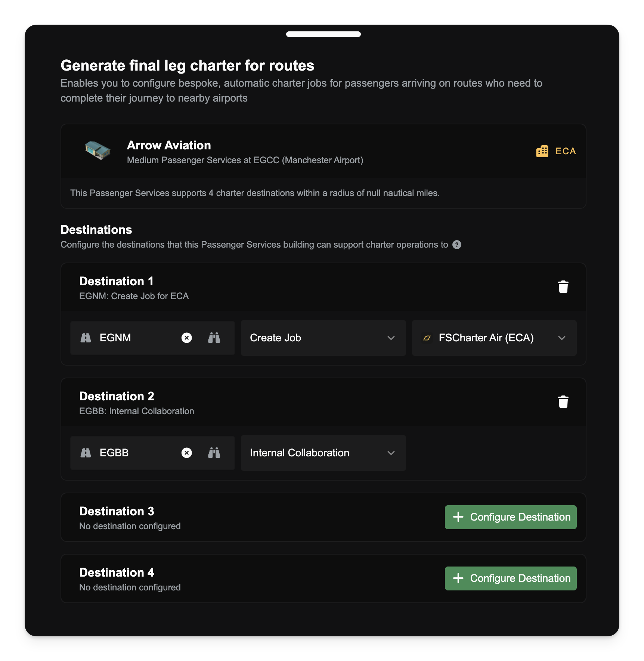Viewport: 644px width, 661px height.
Task: Click the help icon beside Destinations description
Action: click(457, 245)
